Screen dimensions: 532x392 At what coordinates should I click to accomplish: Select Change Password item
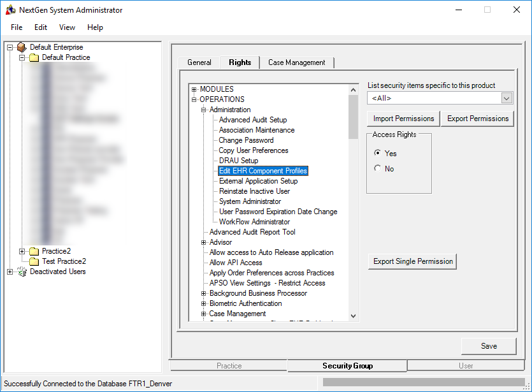click(x=246, y=140)
